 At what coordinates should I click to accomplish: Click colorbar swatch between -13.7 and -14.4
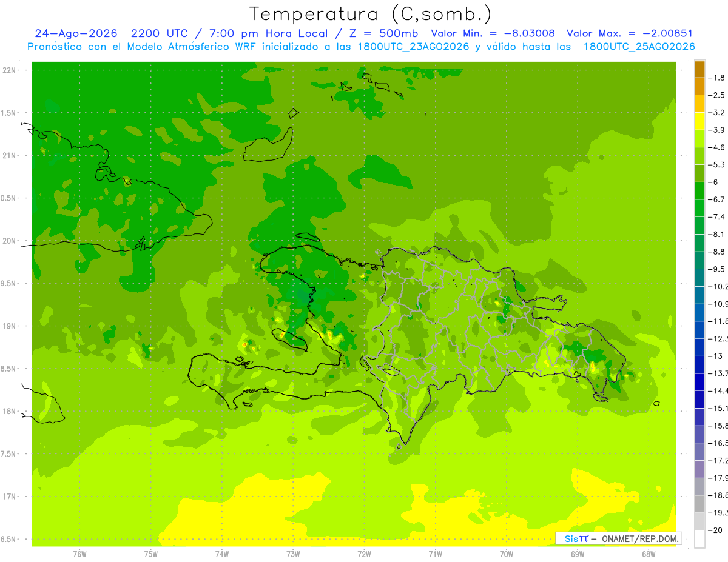click(699, 382)
